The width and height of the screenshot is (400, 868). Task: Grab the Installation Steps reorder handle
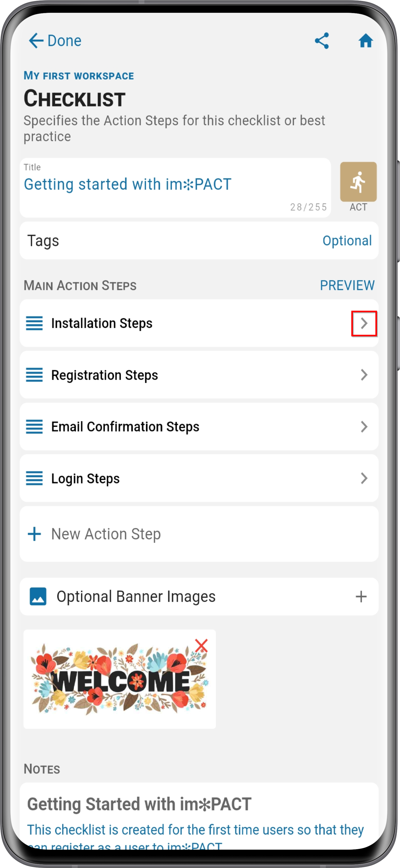[34, 323]
